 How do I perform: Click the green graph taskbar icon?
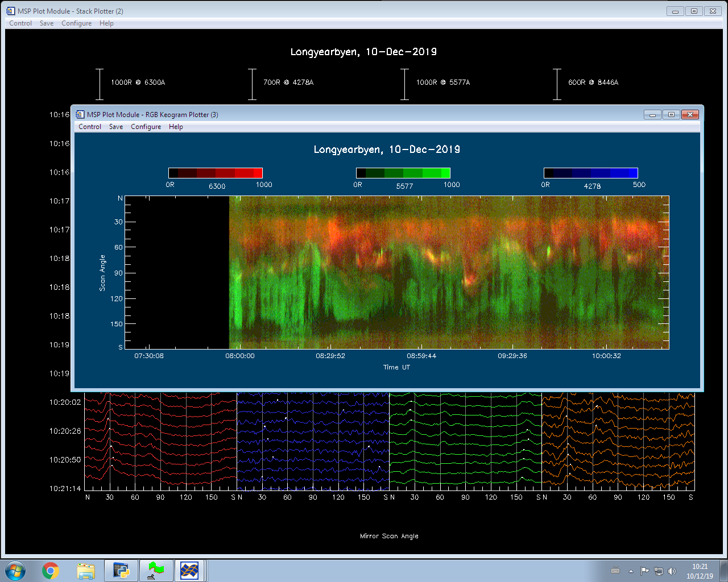coord(156,571)
